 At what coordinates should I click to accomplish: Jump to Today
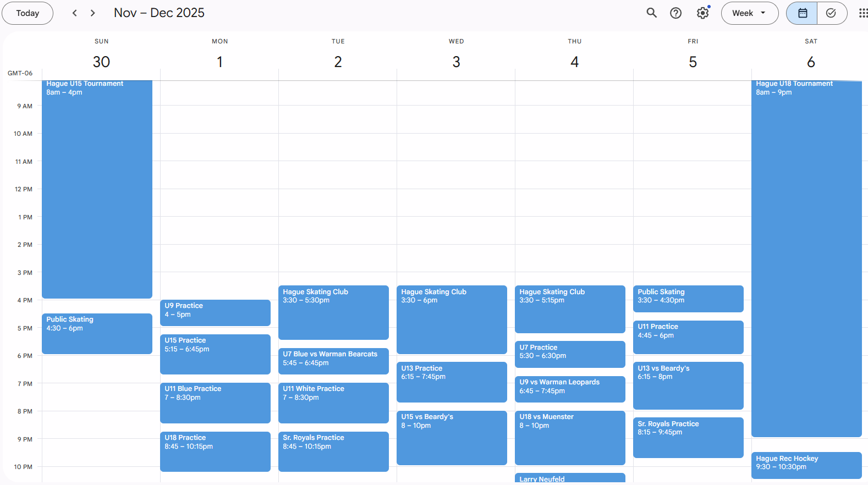tap(28, 13)
